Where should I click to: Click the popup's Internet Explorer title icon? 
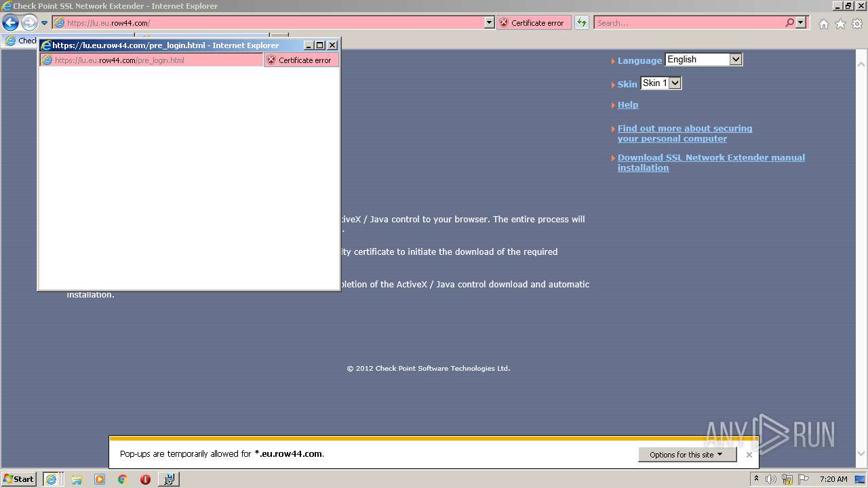pos(47,45)
